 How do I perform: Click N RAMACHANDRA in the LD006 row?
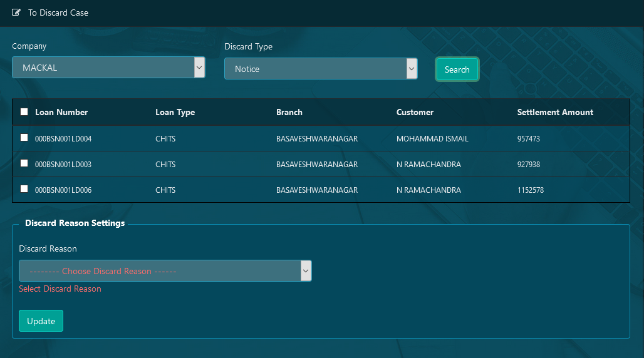pos(428,190)
